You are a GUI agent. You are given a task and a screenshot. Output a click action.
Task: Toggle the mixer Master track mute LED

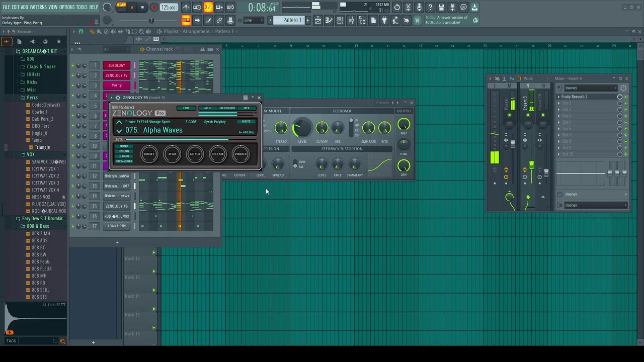pyautogui.click(x=509, y=115)
